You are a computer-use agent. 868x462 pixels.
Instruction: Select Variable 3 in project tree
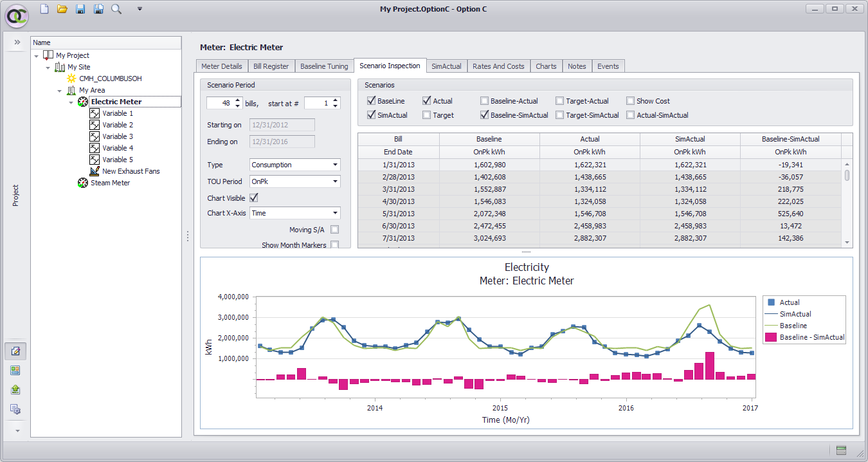pos(118,136)
